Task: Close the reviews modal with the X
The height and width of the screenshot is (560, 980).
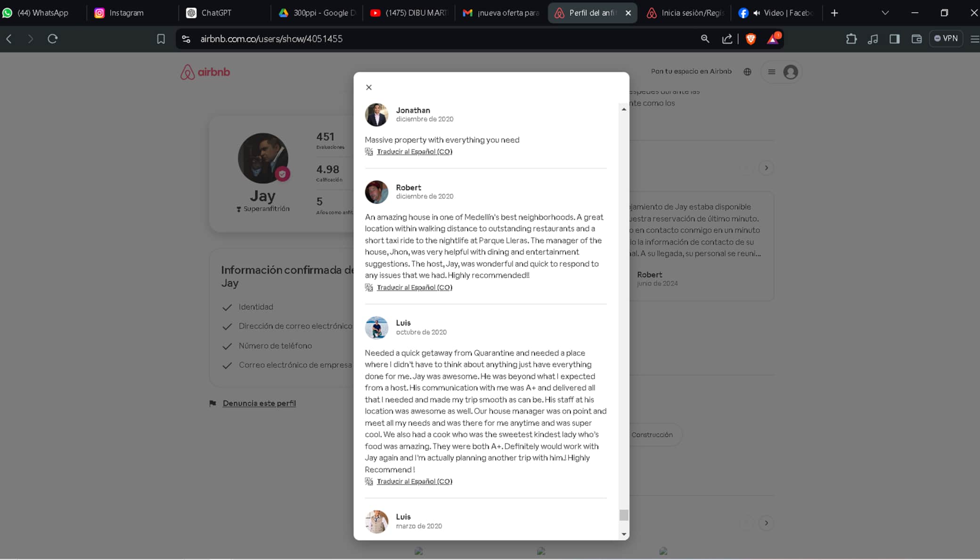Action: [x=369, y=87]
